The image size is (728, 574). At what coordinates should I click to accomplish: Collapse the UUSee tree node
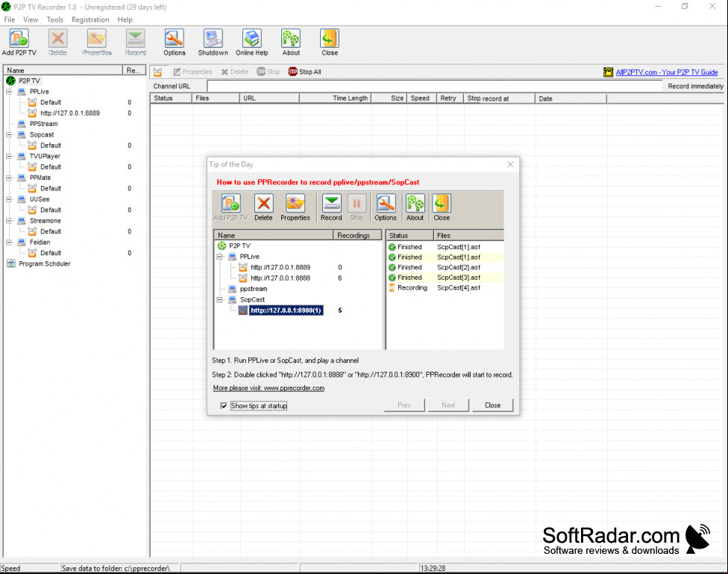point(8,199)
